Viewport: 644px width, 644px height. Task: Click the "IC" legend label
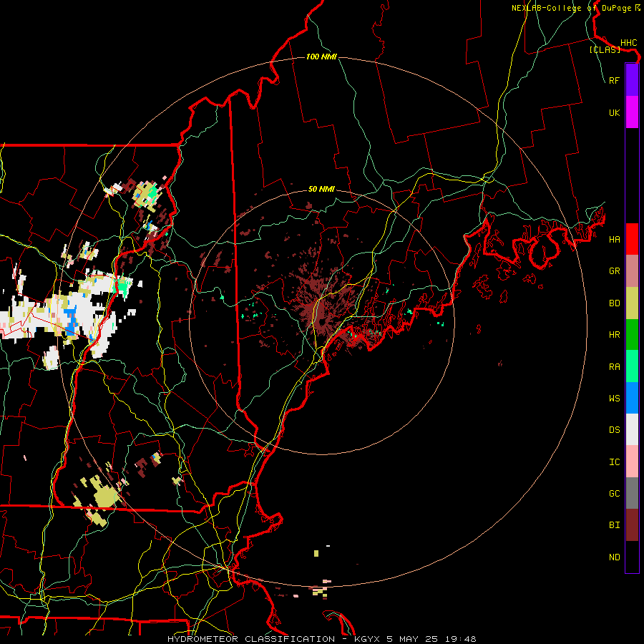pyautogui.click(x=614, y=462)
